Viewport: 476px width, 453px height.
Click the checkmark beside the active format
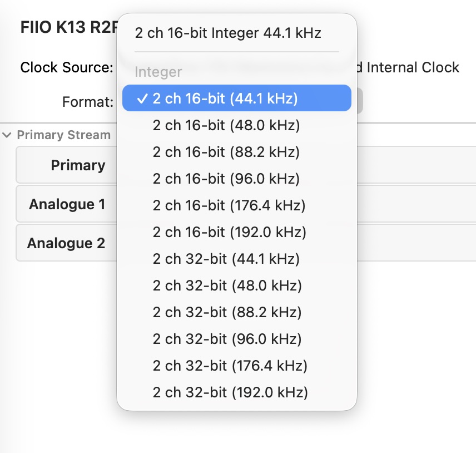143,98
